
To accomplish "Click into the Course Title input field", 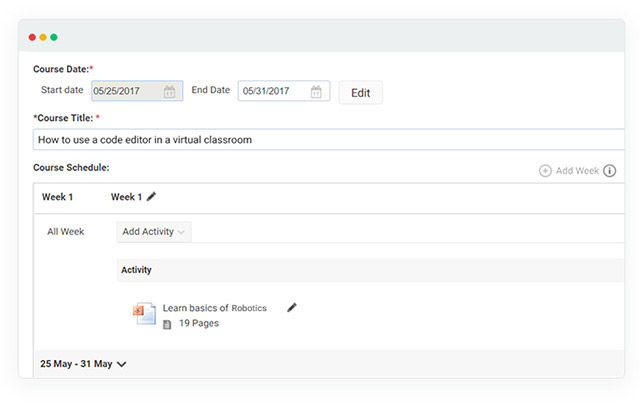I will (329, 140).
